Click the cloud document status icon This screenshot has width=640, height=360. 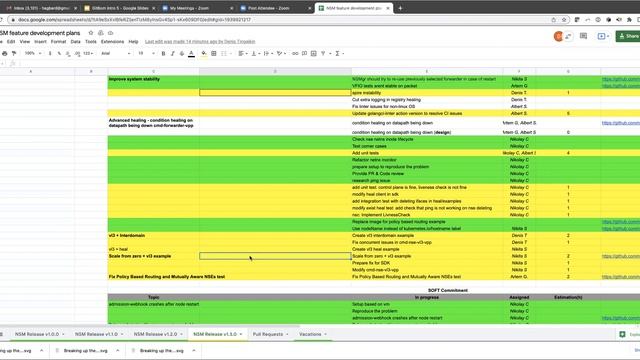click(x=110, y=33)
